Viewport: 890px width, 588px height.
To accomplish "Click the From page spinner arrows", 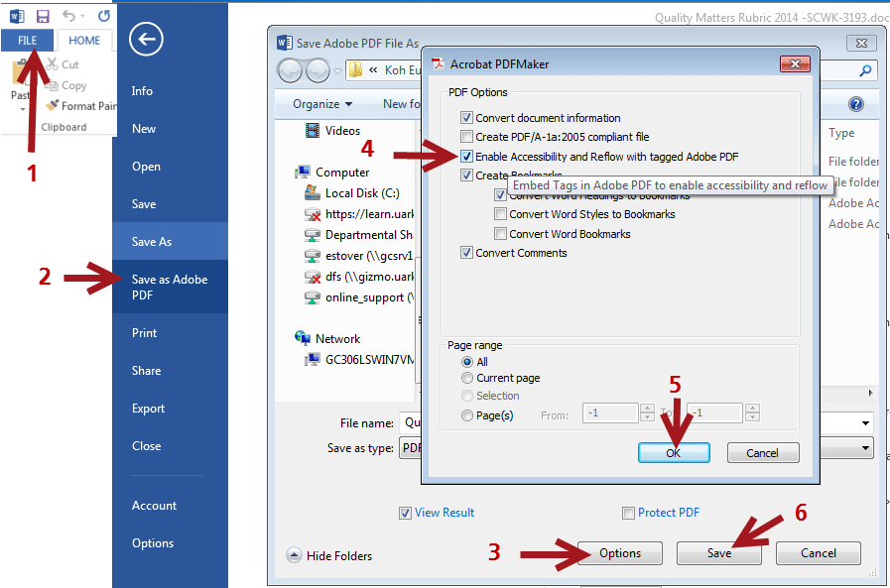I will pos(647,412).
